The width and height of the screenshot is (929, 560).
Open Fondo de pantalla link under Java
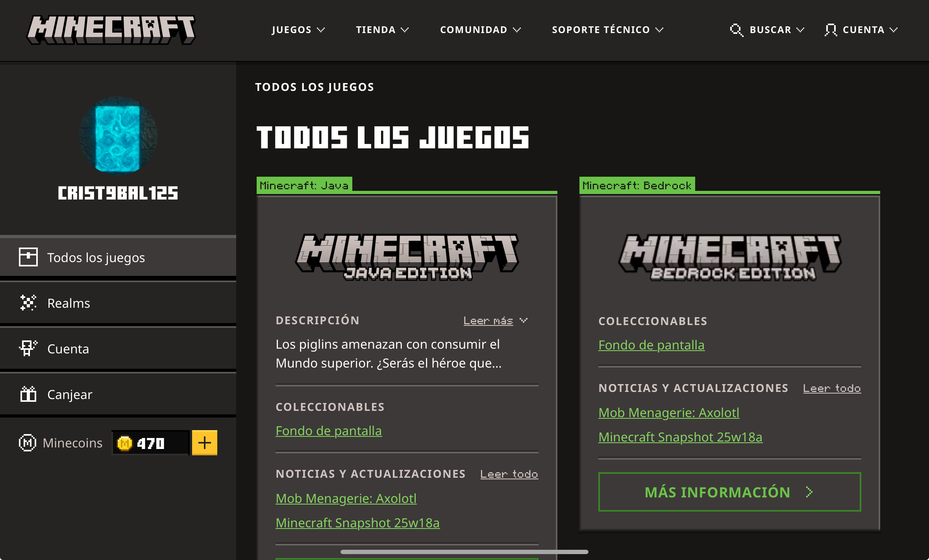328,431
